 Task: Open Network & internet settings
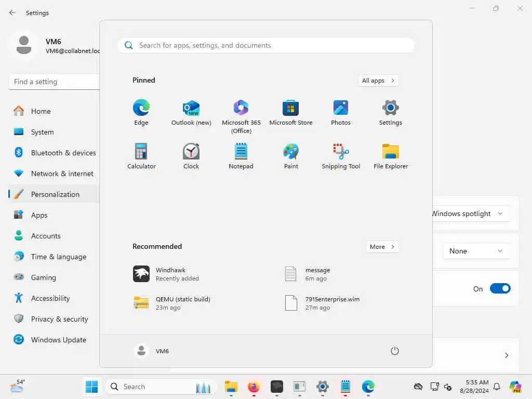tap(54, 174)
